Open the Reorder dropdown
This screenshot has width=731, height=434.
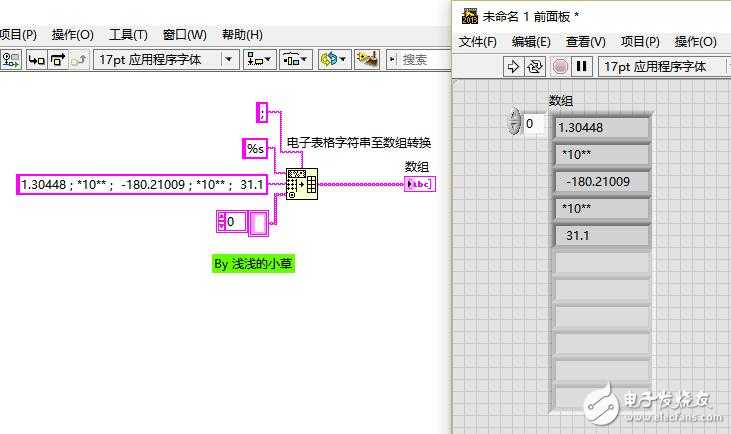(x=334, y=60)
